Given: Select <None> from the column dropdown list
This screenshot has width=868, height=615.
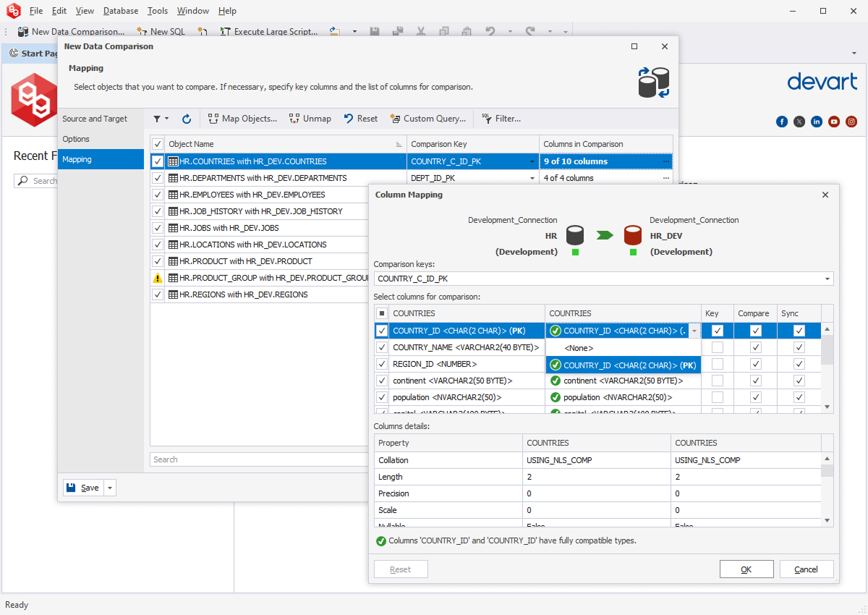Looking at the screenshot, I should point(579,348).
